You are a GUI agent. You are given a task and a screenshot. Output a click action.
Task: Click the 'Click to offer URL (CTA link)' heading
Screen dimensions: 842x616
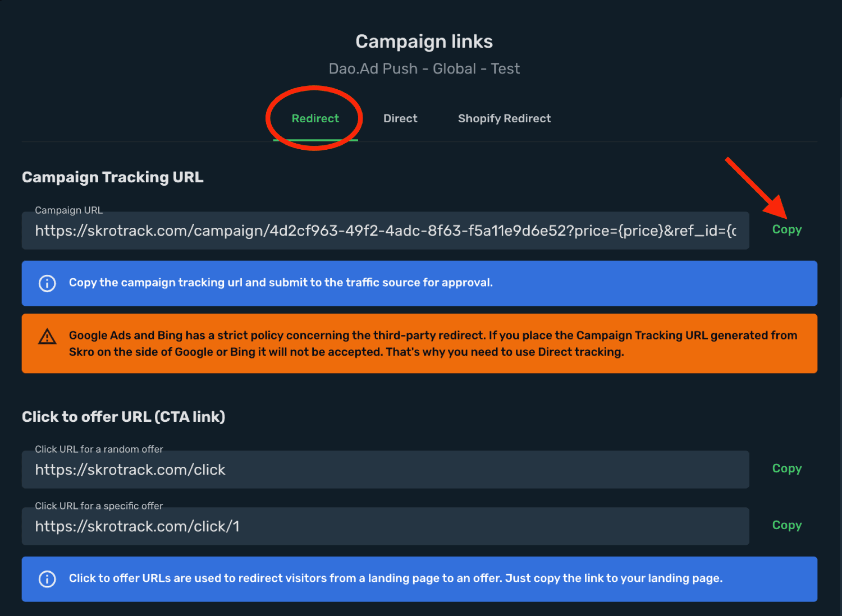click(x=123, y=417)
